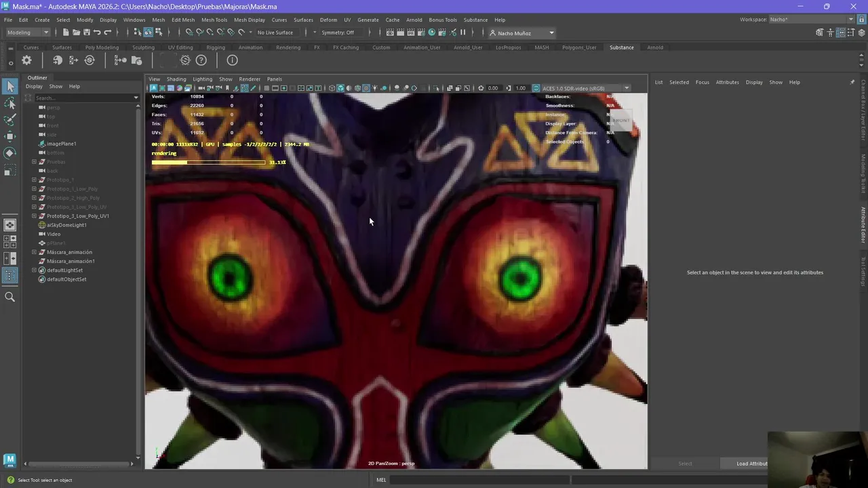Viewport: 868px width, 488px height.
Task: Switch to the Poly Modeling shelf tab
Action: pyautogui.click(x=102, y=47)
